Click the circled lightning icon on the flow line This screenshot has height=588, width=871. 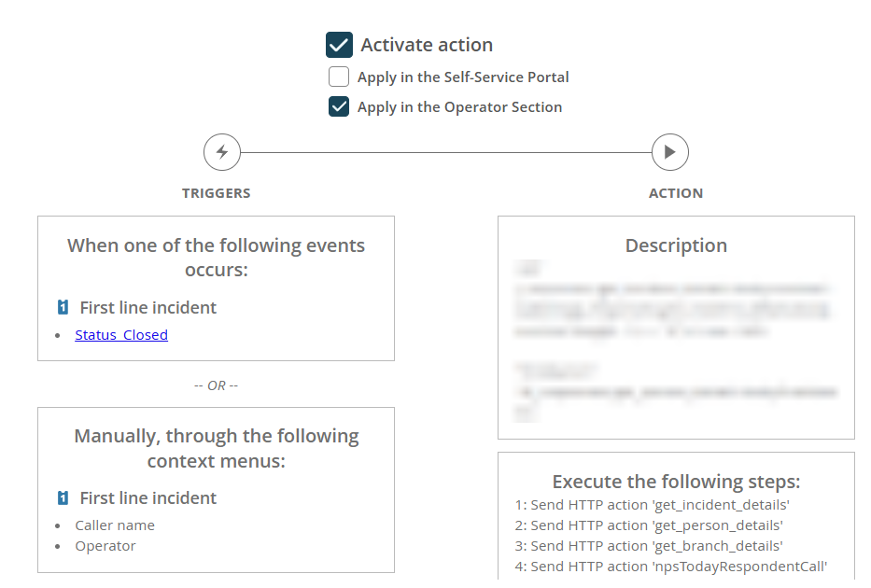point(221,151)
